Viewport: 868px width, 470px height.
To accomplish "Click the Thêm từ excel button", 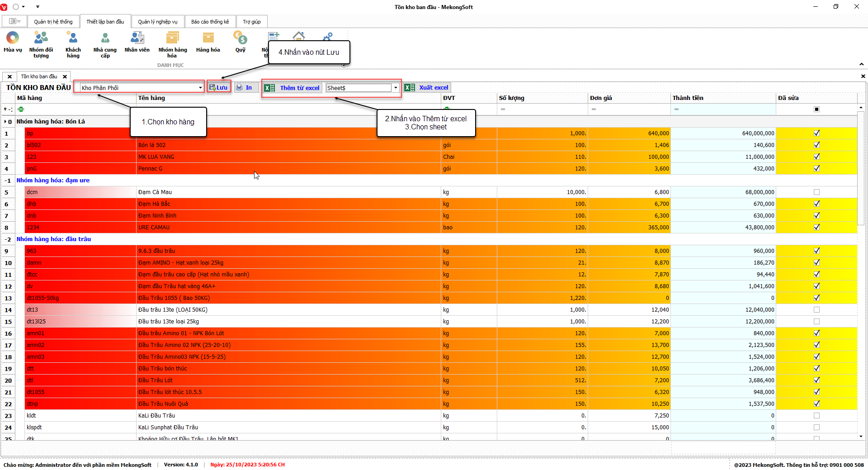I will pos(292,88).
